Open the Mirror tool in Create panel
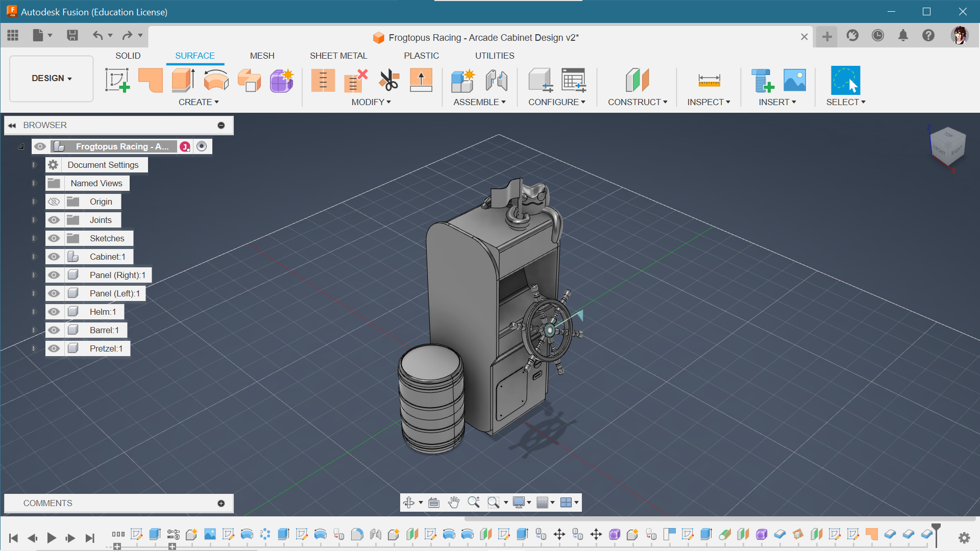 (x=199, y=102)
